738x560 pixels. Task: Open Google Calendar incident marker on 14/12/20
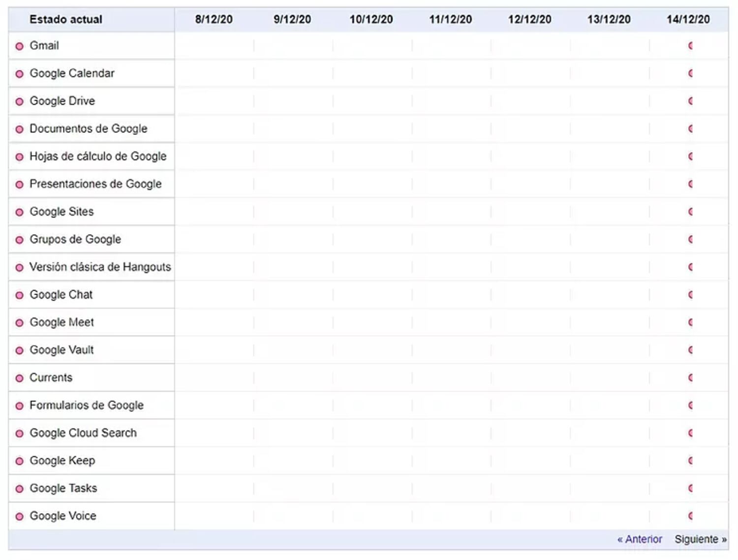[691, 73]
